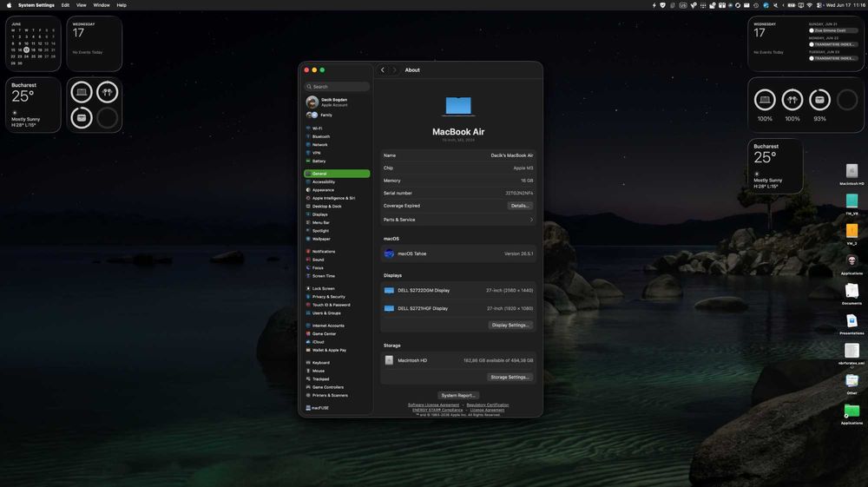Open Apple Intelligence & Siri settings
The image size is (868, 487).
tap(337, 198)
